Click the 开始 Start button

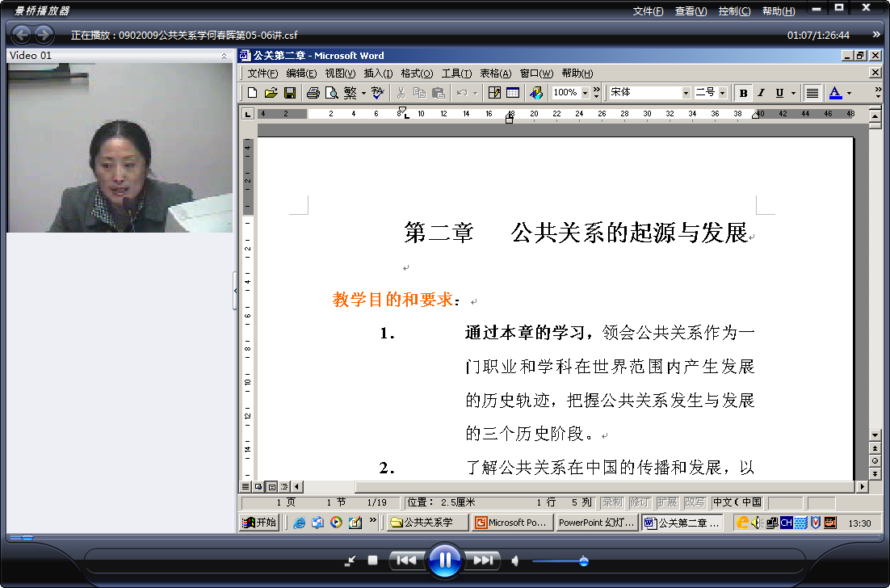pos(259,522)
